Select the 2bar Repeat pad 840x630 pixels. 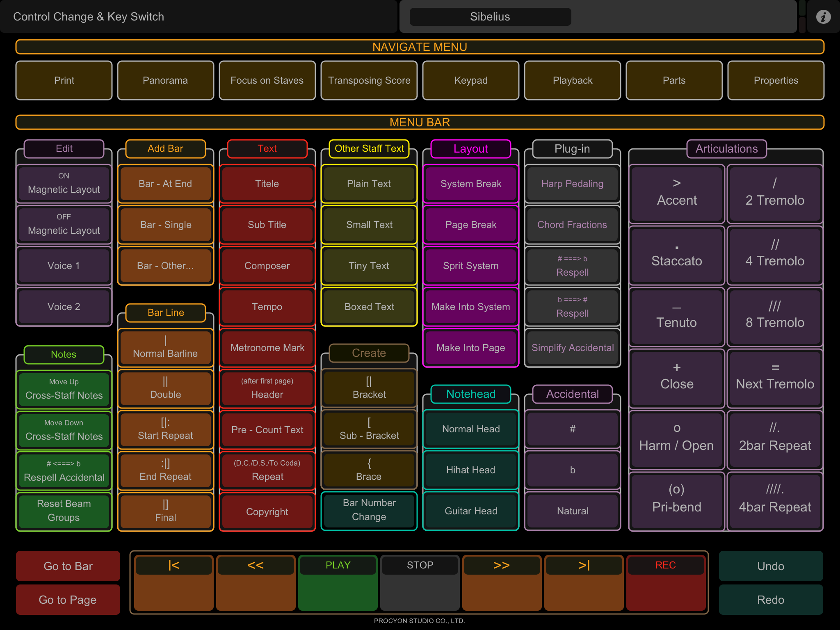point(775,440)
